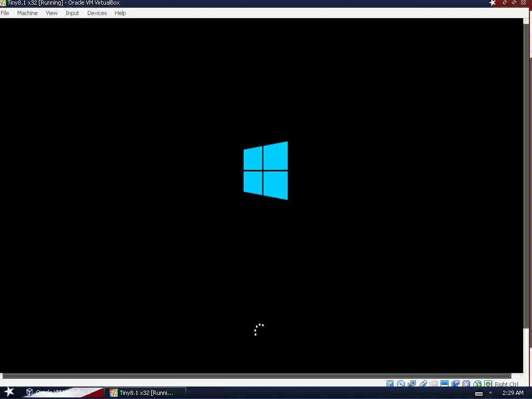Viewport: 532px width, 399px height.
Task: Switch to Oracle VM VirtualBox taskbar button
Action: pos(63,393)
